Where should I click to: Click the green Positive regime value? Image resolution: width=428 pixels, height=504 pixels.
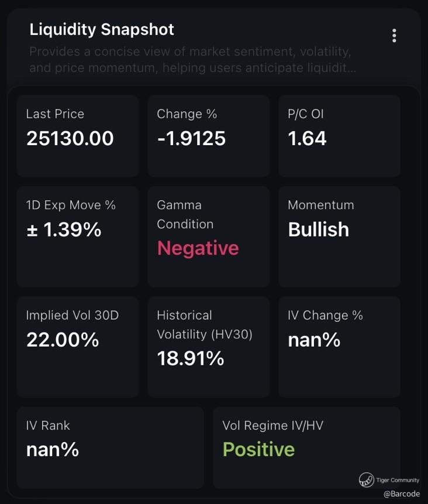click(x=258, y=450)
